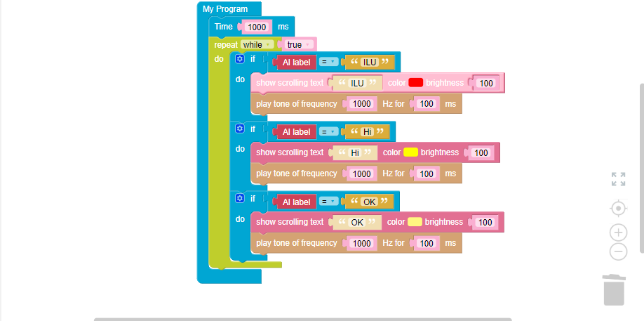
Task: Zoom in with the plus icon
Action: coord(618,232)
